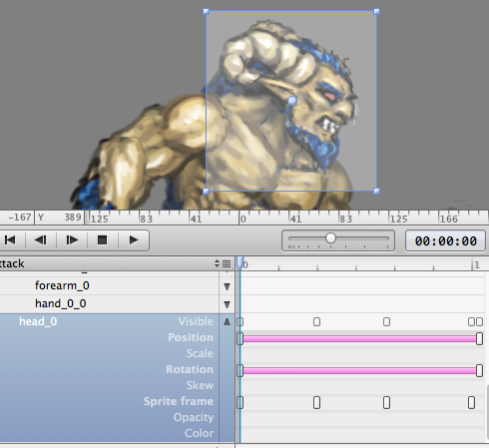Viewport: 489px width, 448px height.
Task: Open the timeline options list icon
Action: 227,264
